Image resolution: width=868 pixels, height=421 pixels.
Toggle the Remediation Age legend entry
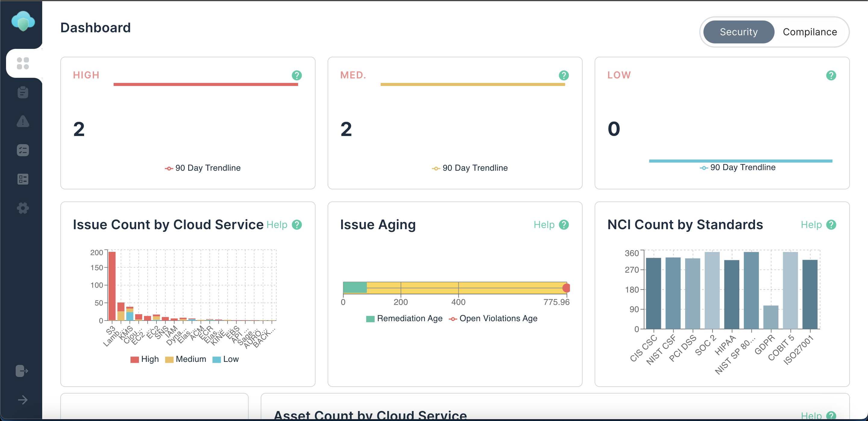pyautogui.click(x=404, y=318)
